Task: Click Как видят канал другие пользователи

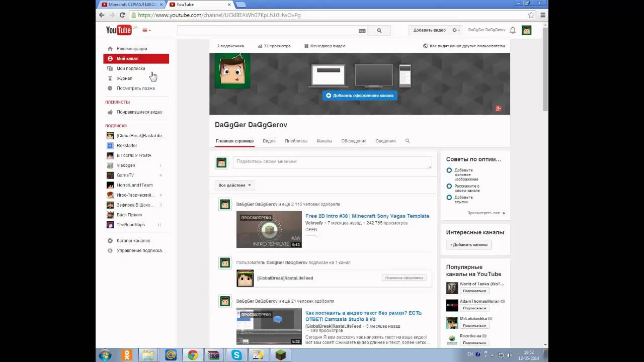Action: click(x=464, y=46)
